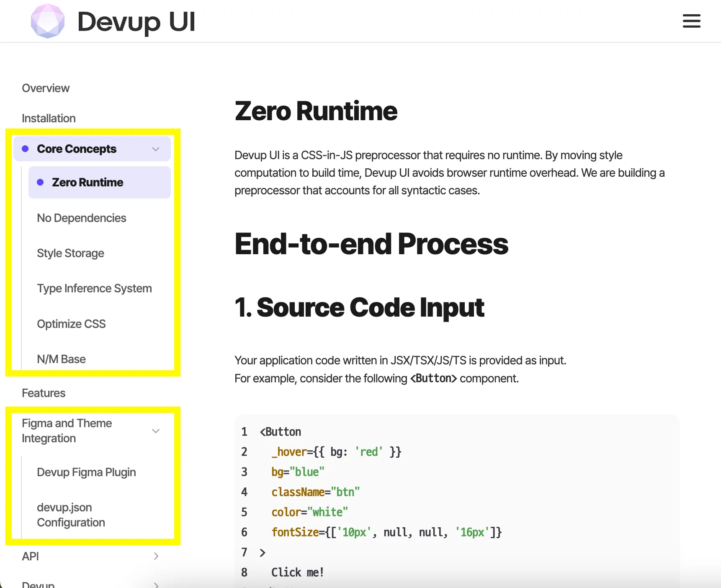Open devup.json Configuration page
Screen dimensions: 721x588
point(71,515)
